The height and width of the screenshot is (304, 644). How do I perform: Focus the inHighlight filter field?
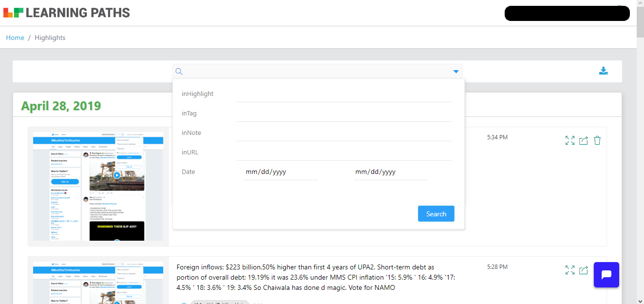(344, 94)
